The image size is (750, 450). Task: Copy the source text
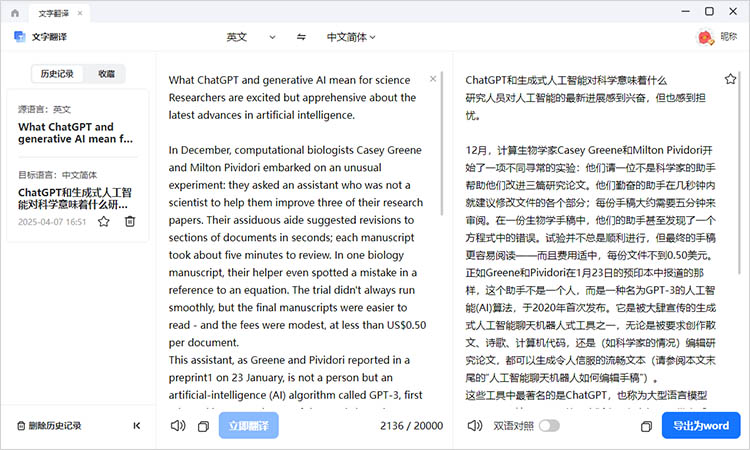point(203,426)
